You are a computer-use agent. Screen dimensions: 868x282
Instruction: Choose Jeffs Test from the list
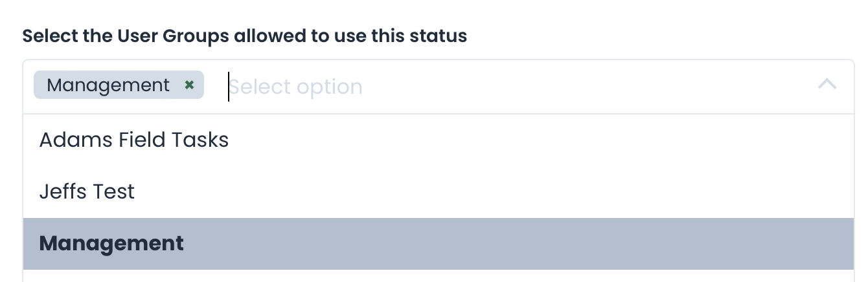click(x=87, y=191)
